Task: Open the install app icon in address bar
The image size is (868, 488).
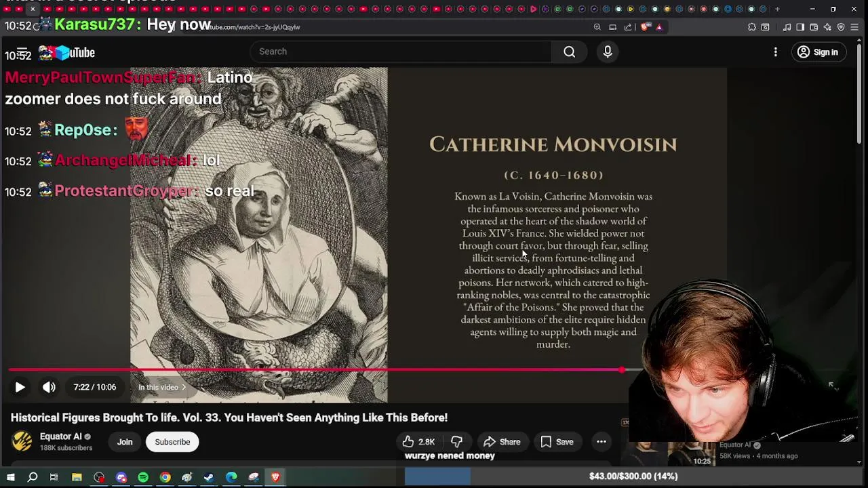Action: coord(612,27)
